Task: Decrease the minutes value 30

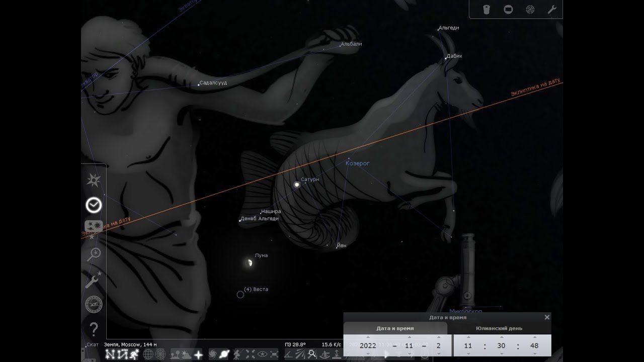Action: point(502,354)
